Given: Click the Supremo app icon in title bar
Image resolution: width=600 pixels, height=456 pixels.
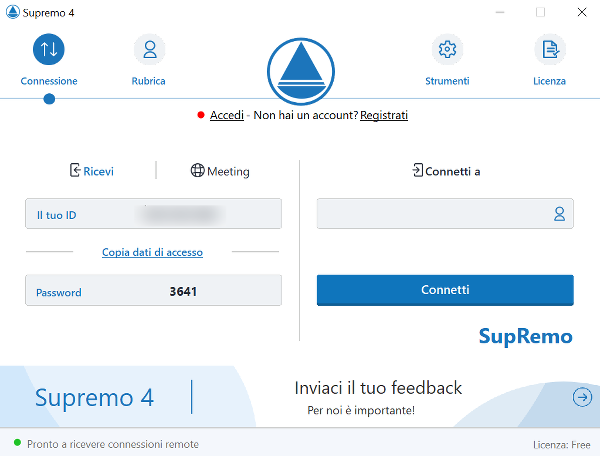Looking at the screenshot, I should pos(13,12).
